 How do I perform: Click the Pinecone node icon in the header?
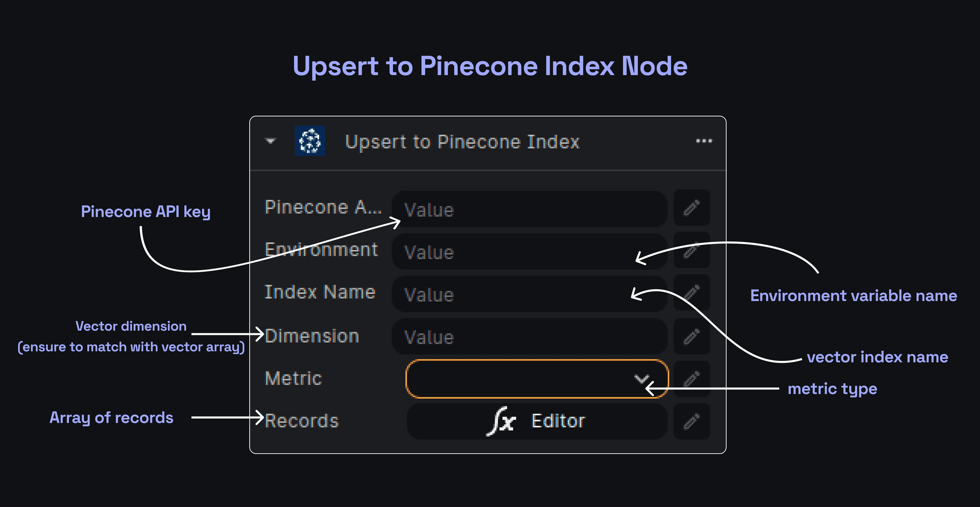pos(309,141)
